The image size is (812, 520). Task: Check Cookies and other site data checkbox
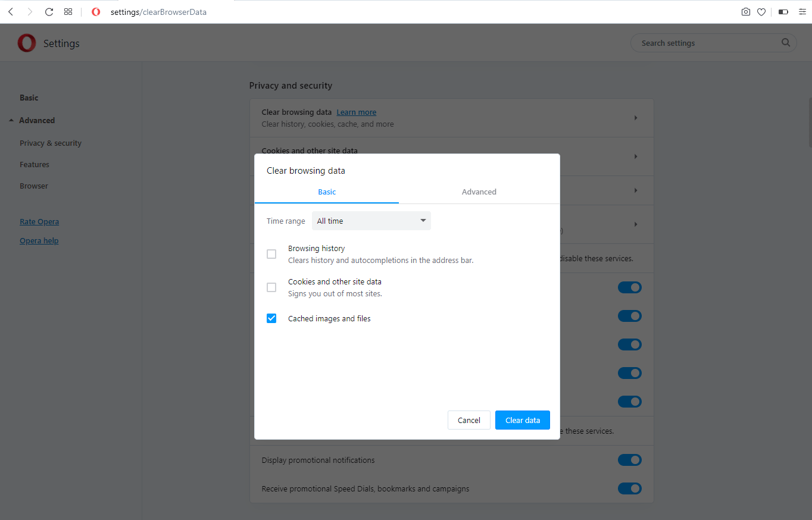(x=271, y=287)
